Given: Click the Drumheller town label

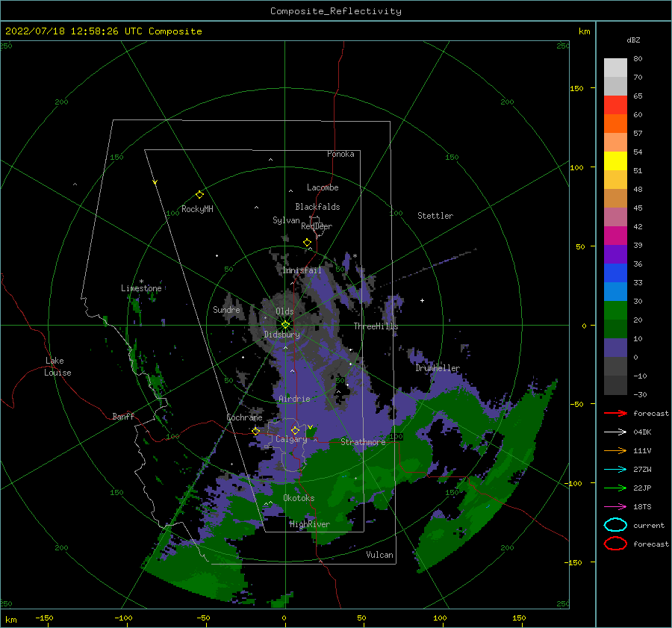Looking at the screenshot, I should [437, 368].
